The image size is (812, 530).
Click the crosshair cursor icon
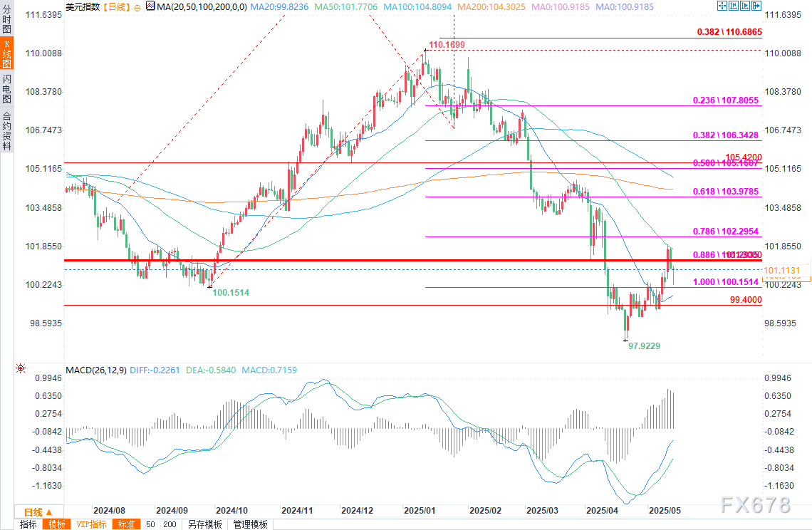[x=722, y=6]
